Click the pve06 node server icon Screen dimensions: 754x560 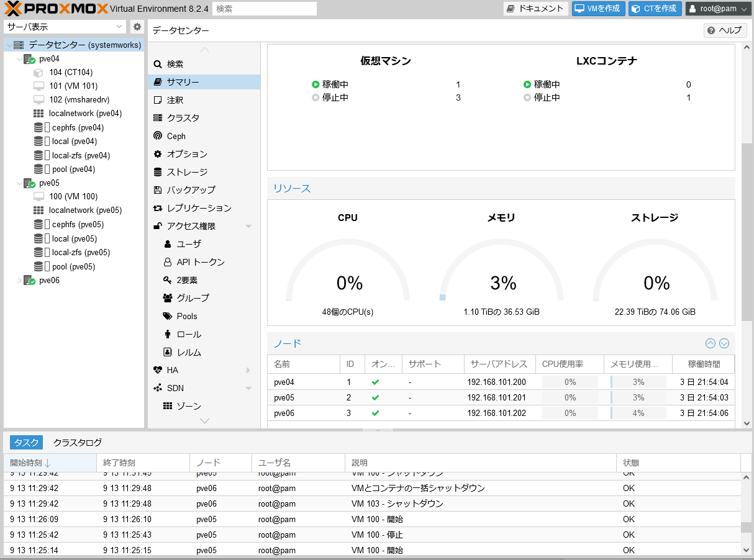30,281
